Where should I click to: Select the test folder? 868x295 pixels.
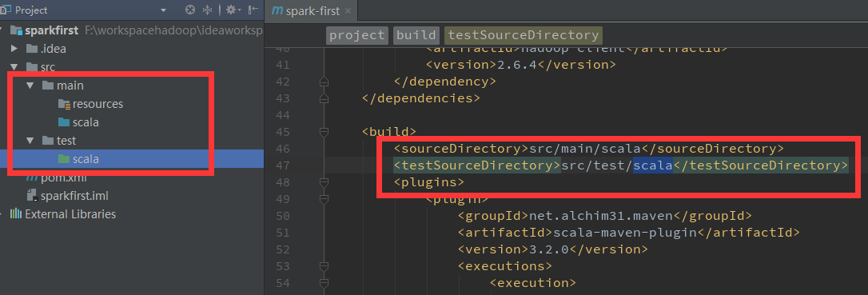[66, 141]
